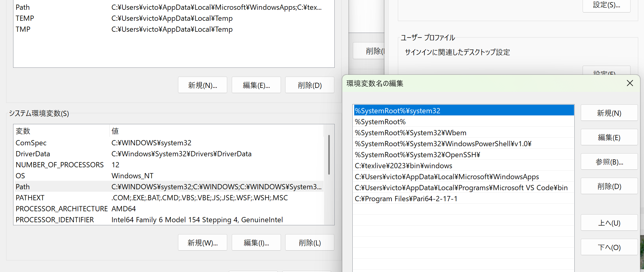Click 新規(W)... under system variables
This screenshot has width=644, height=272.
(202, 243)
